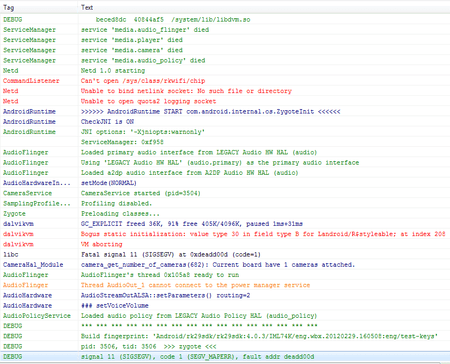Select the setMode(NORMAL) log row
The width and height of the screenshot is (450, 364).
(225, 183)
